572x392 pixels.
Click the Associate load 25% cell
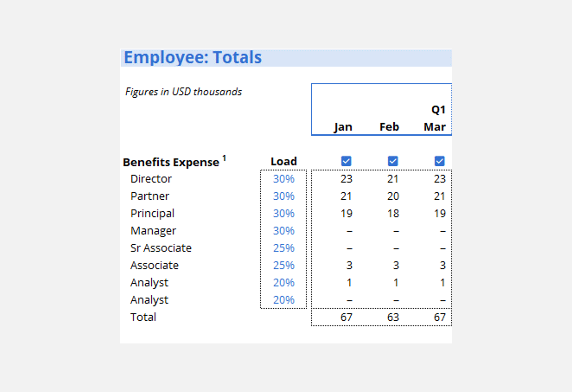(283, 265)
